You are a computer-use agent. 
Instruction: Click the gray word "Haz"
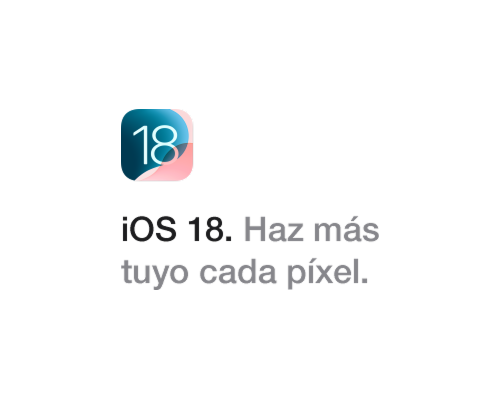tap(274, 229)
